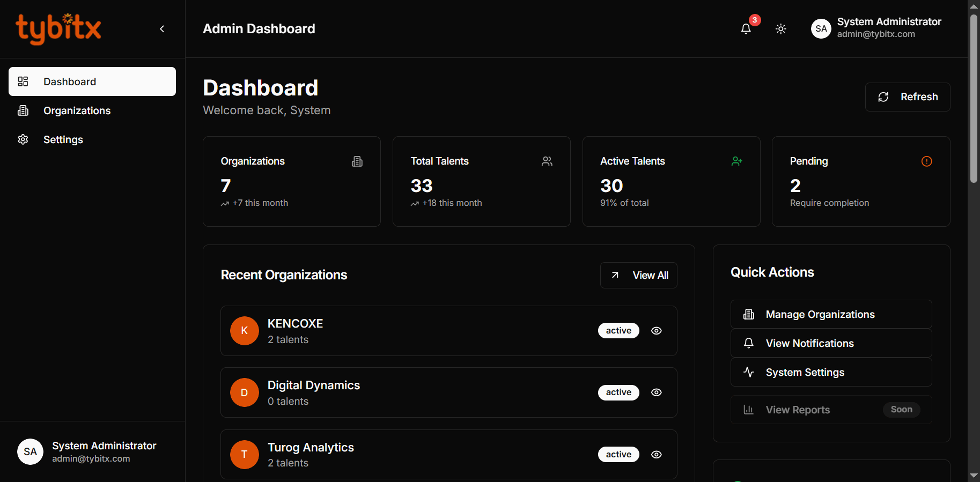View Turog Analytics via eye icon
The image size is (980, 482).
click(657, 455)
